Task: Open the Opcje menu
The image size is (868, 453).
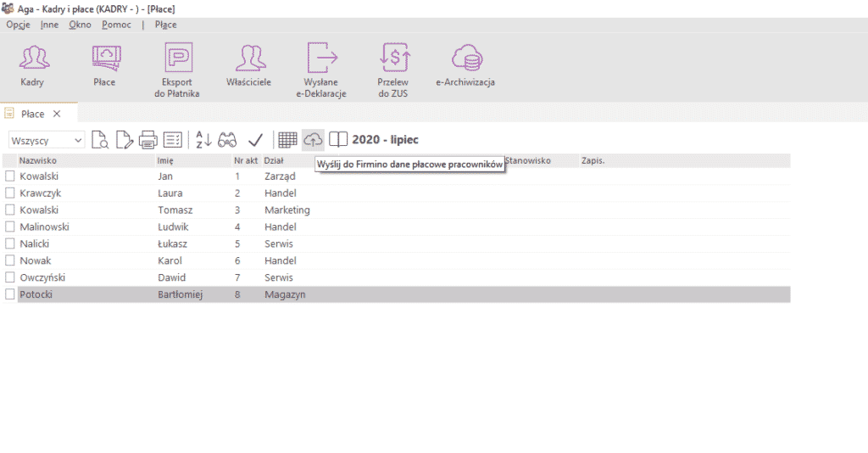Action: (18, 25)
